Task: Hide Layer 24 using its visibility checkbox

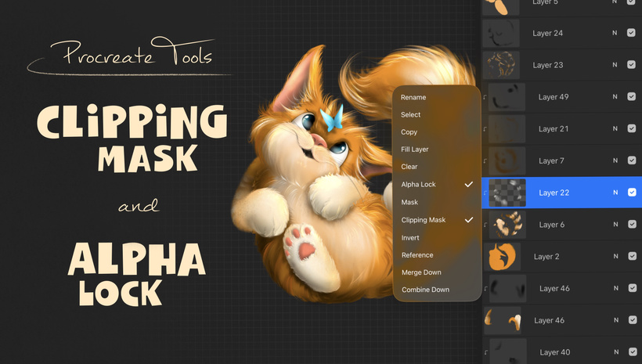Action: point(631,34)
